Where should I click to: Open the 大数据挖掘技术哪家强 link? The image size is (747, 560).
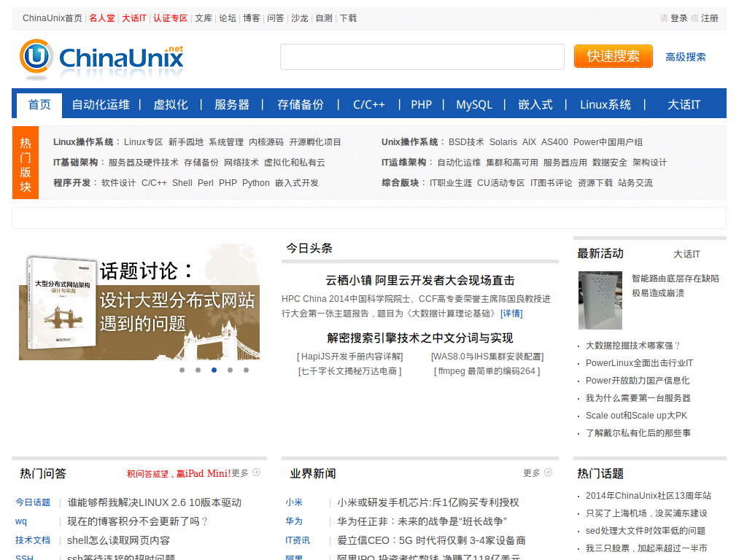633,346
